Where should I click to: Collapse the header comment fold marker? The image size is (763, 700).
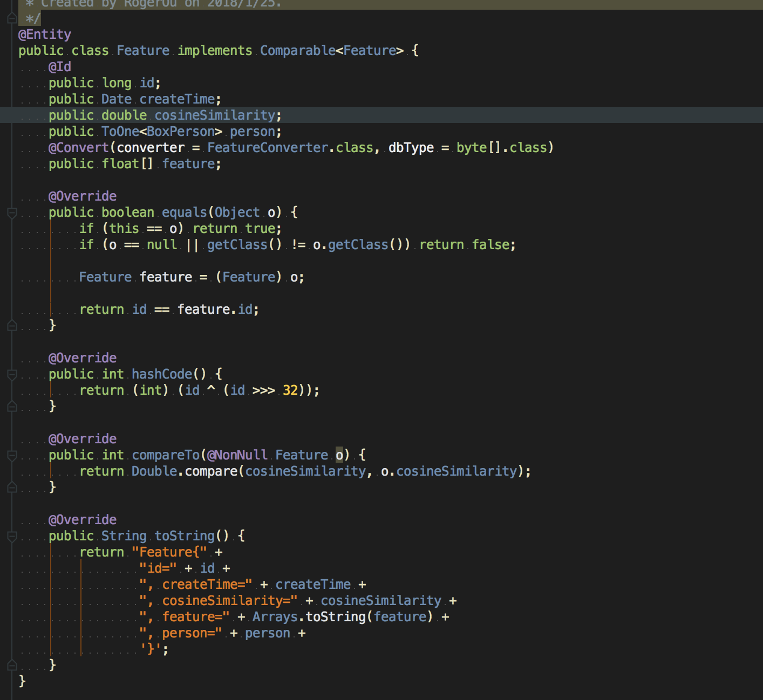pos(12,18)
